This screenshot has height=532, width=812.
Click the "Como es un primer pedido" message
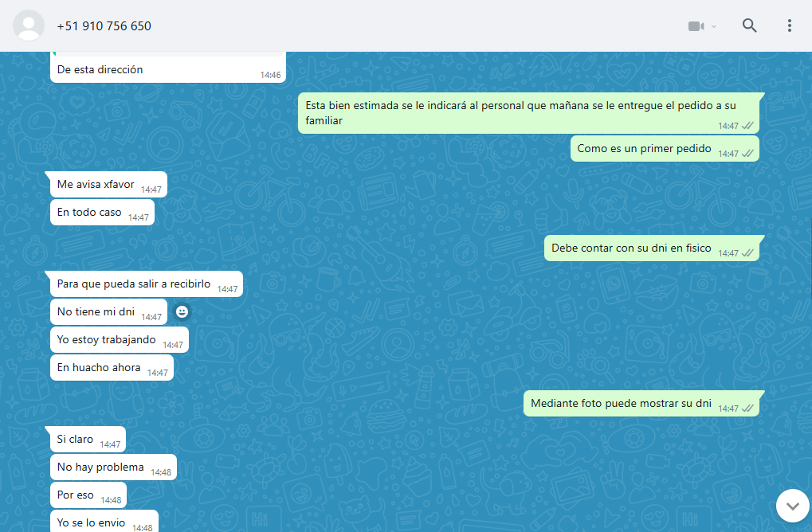point(644,148)
